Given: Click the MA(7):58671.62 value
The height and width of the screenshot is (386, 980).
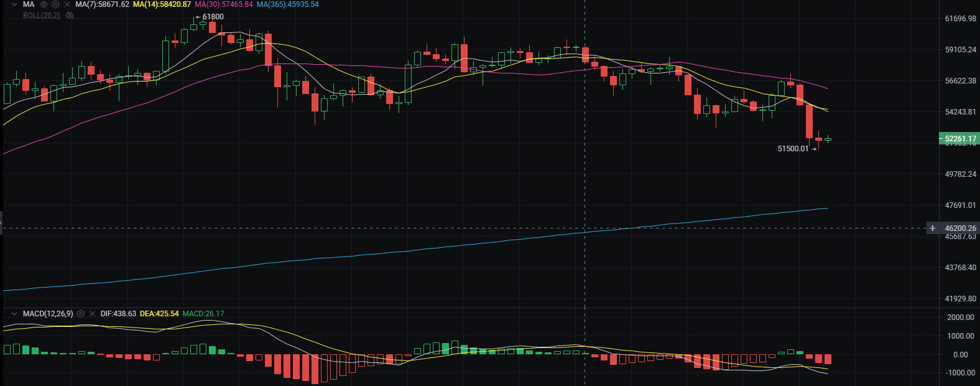Looking at the screenshot, I should tap(103, 4).
